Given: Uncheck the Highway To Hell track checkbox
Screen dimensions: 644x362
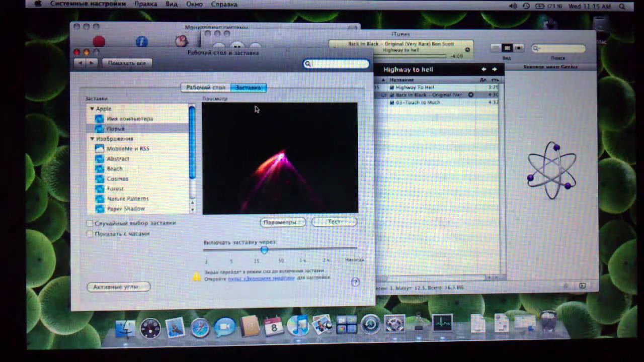Looking at the screenshot, I should (x=392, y=87).
